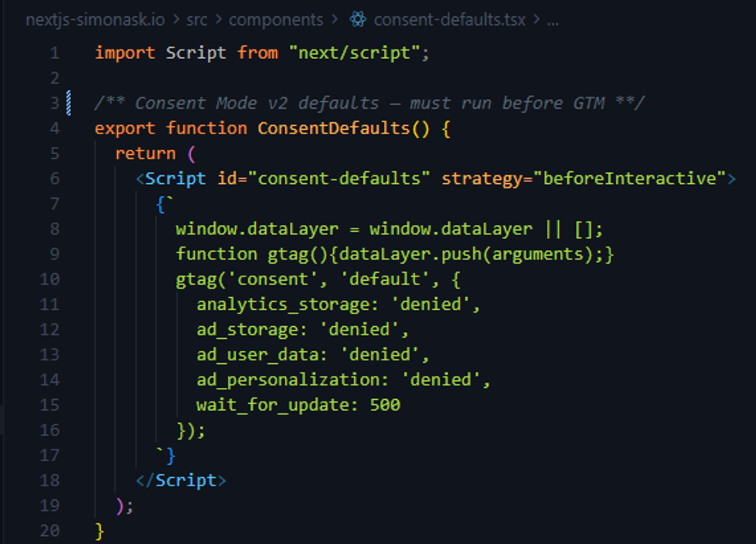Click ad_personalization: 'denied' line
The image size is (756, 544).
point(343,380)
